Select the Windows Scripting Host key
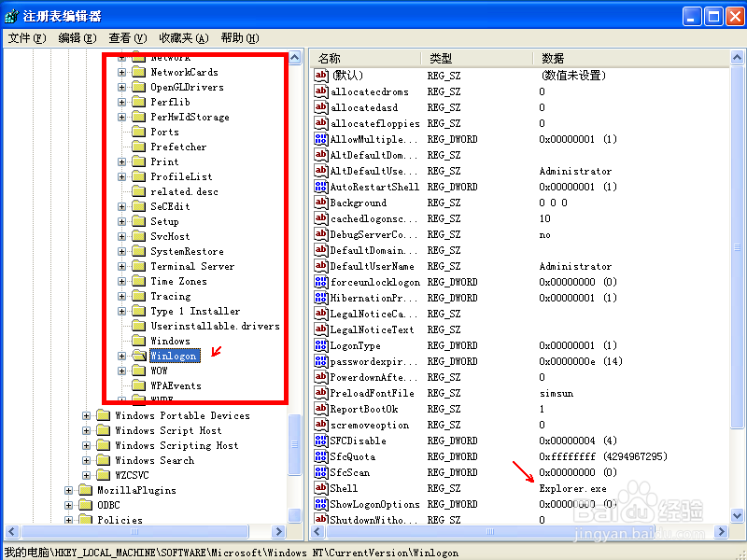Image resolution: width=747 pixels, height=560 pixels. point(176,445)
